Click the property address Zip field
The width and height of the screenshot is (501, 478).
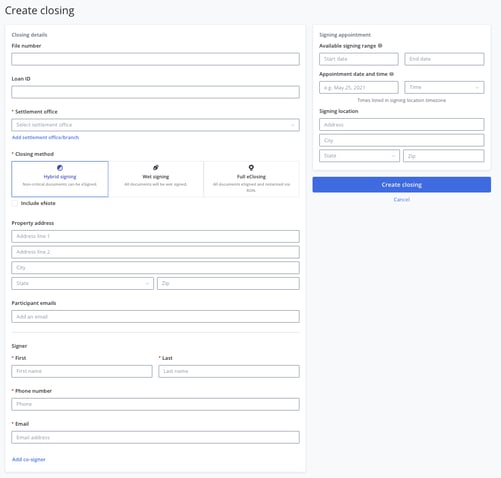click(228, 283)
